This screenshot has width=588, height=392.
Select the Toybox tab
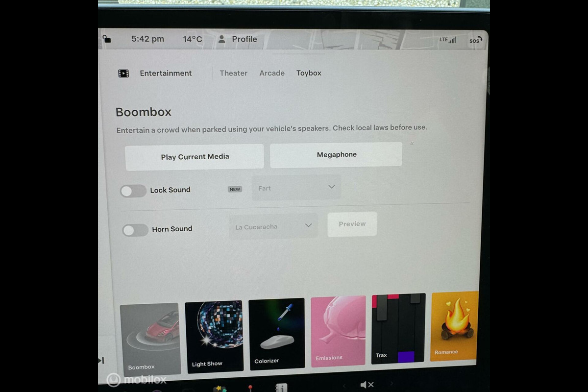(309, 73)
